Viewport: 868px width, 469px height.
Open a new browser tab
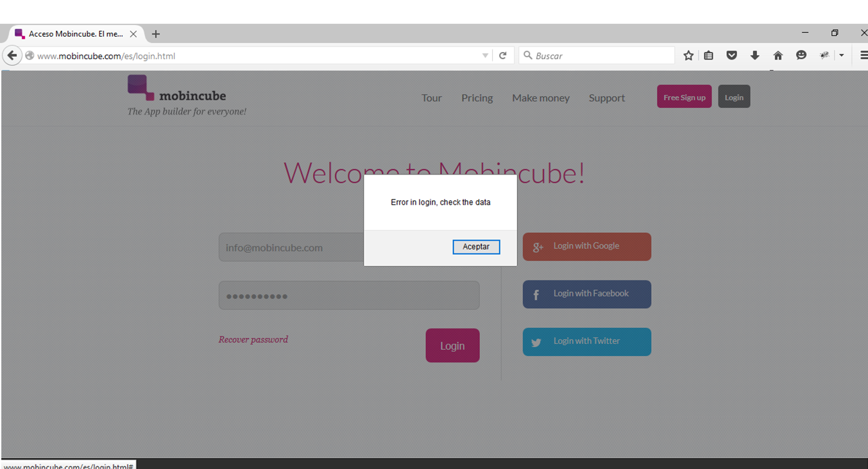156,34
